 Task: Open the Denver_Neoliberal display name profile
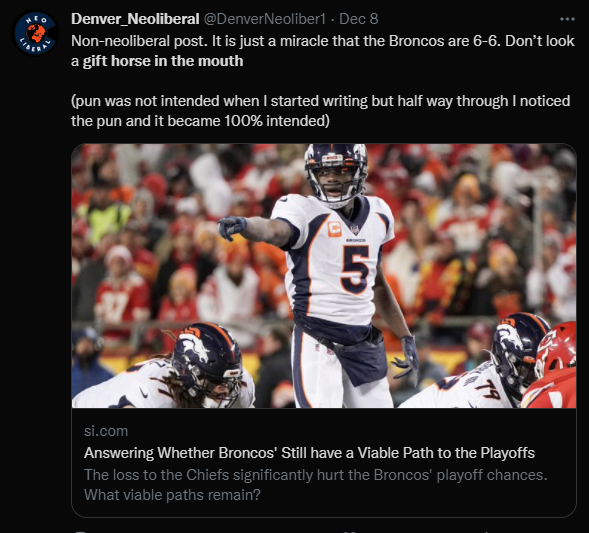135,19
